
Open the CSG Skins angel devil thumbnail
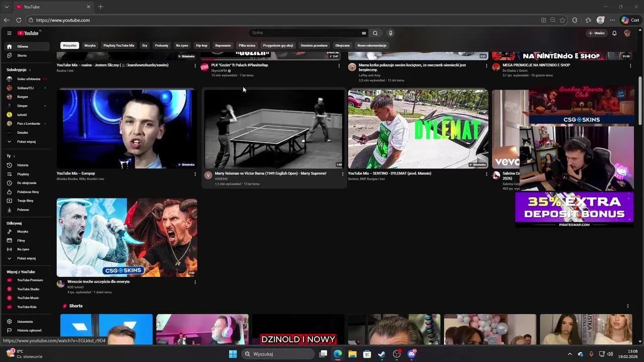coord(126,237)
